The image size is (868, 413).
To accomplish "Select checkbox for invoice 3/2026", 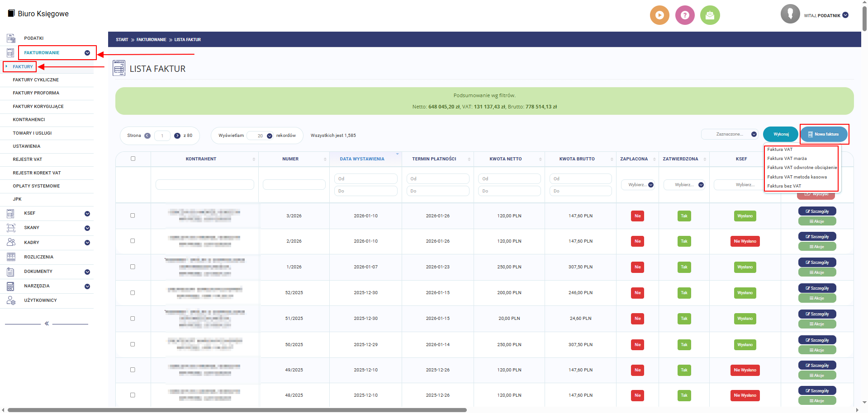I will (x=133, y=216).
